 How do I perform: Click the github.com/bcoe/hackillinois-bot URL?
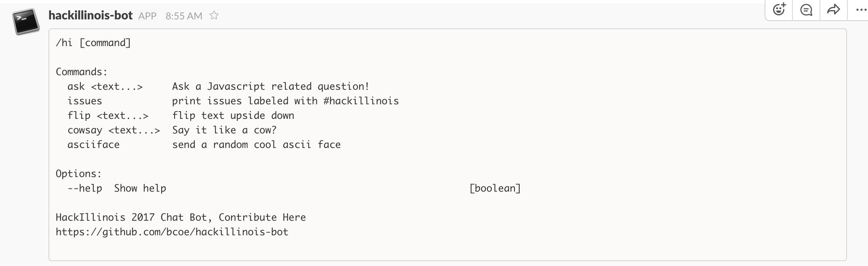tap(172, 232)
